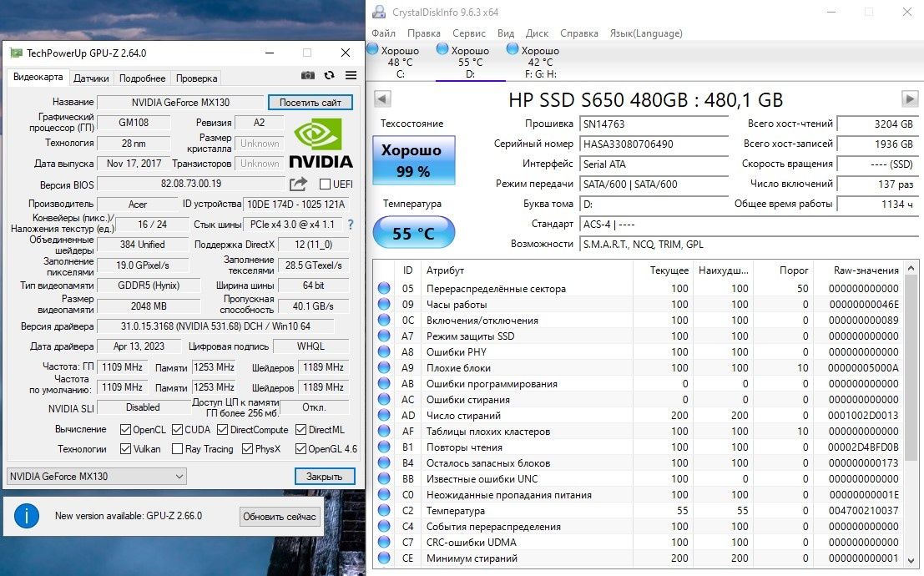The width and height of the screenshot is (924, 576).
Task: Click status orb for attribute A7 SSD protection
Action: pyautogui.click(x=384, y=336)
